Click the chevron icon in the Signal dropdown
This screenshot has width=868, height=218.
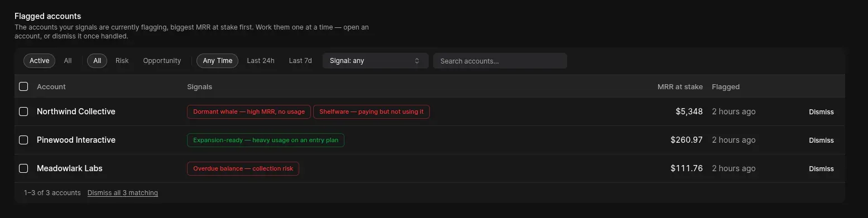point(417,61)
